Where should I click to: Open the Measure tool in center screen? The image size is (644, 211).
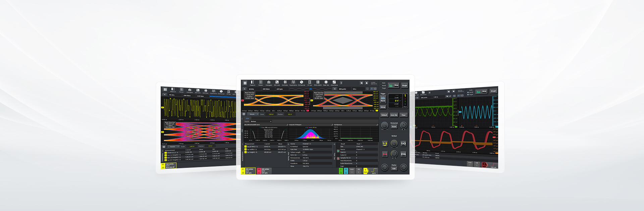253,83
